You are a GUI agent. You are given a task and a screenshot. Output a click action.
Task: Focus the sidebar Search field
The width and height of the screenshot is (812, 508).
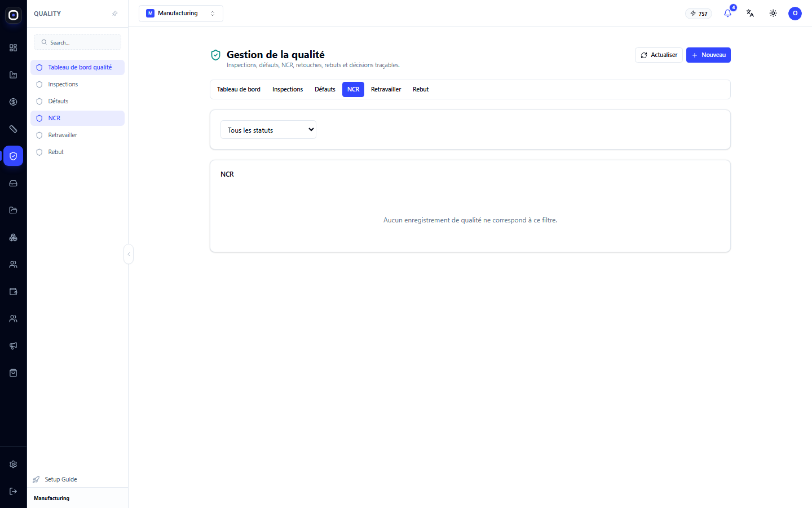pos(78,42)
